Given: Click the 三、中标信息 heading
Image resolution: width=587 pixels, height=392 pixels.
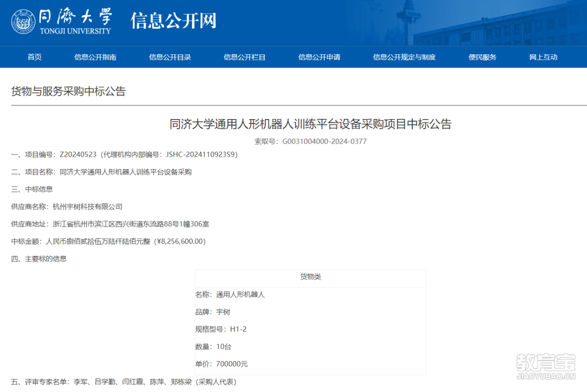Looking at the screenshot, I should click(32, 189).
